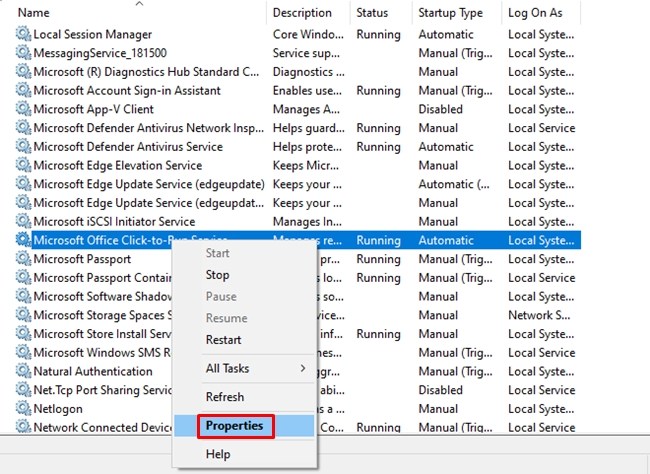Viewport: 650px width, 474px height.
Task: Select Microsoft Defender Antivirus Service name
Action: 128,147
